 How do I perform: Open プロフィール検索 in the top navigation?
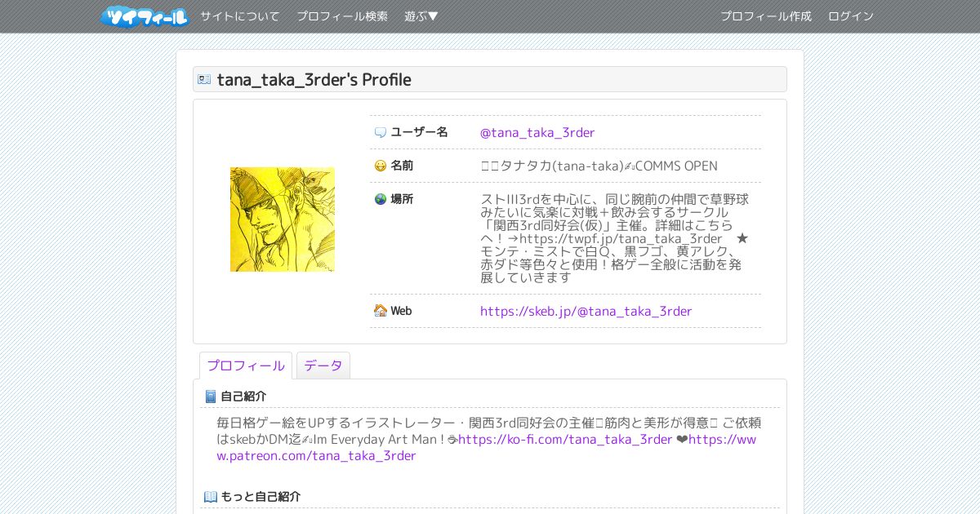(342, 16)
